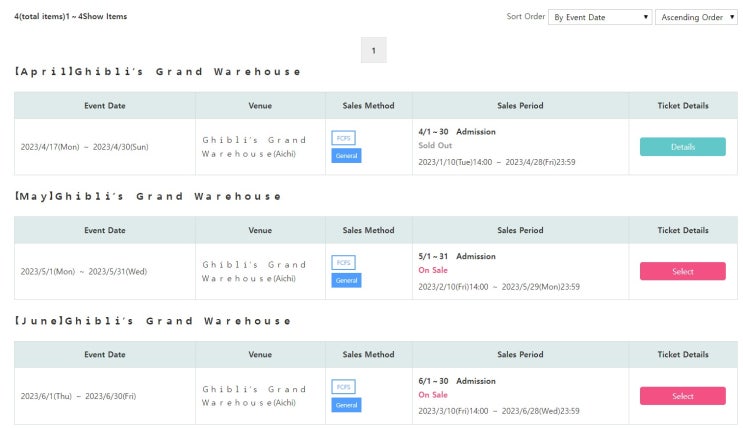
Task: Click the Venue header in the June table
Action: [x=260, y=355]
